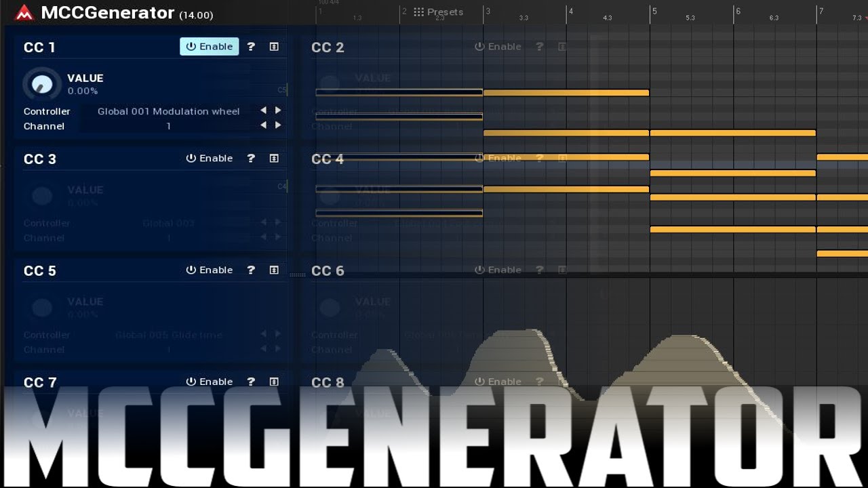868x488 pixels.
Task: Toggle the CC 8 Enable button
Action: [x=498, y=382]
